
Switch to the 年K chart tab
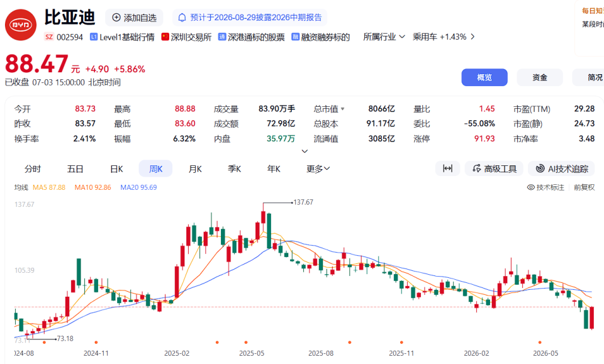274,168
